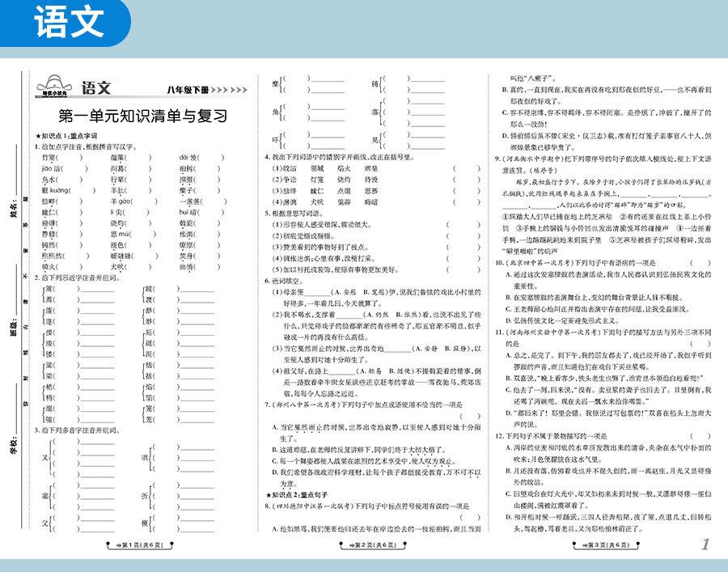Click the star icon before 知识点1

point(37,136)
